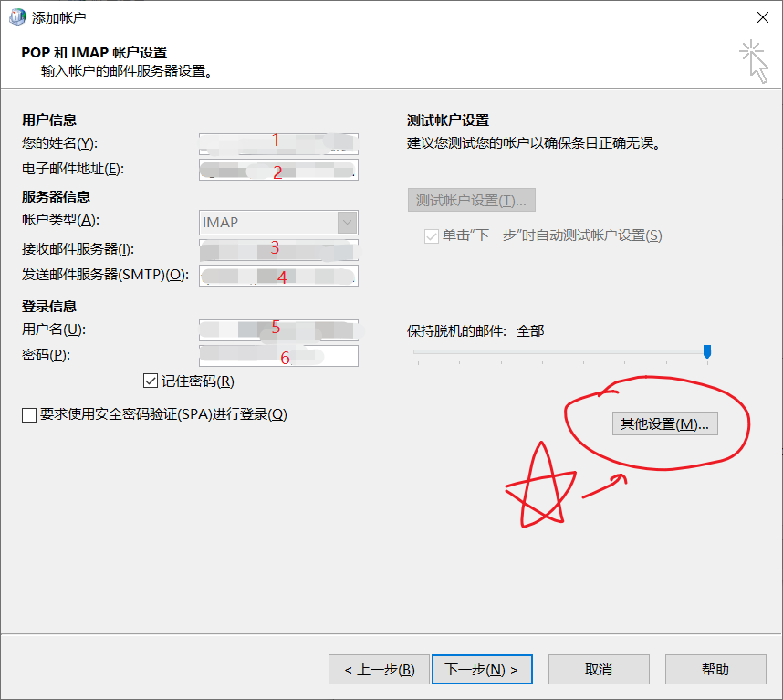This screenshot has width=783, height=700.
Task: Enable 要求使用安全密码验证(SPA)进行登录
Action: point(28,413)
